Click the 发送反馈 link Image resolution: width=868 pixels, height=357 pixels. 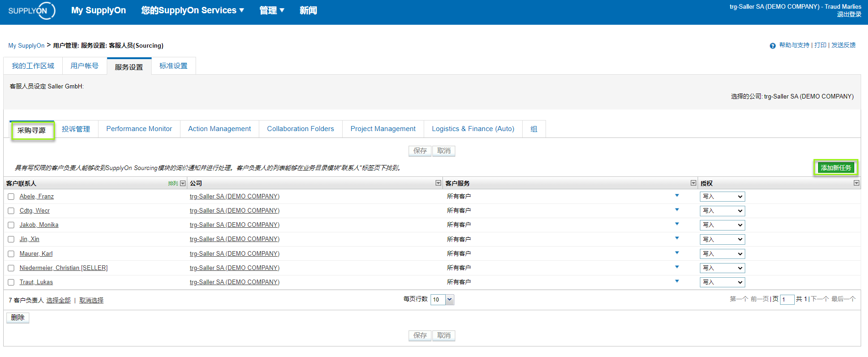click(844, 45)
